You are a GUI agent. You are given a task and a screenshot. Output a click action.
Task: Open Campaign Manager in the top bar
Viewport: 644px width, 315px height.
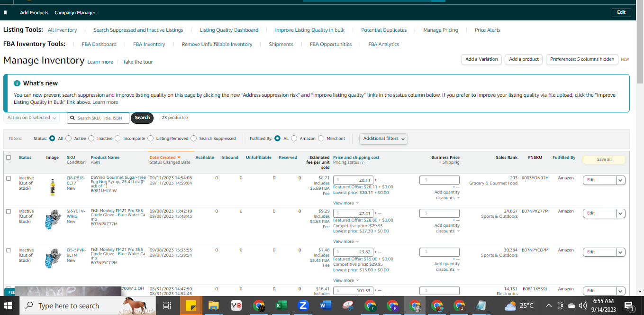(75, 13)
